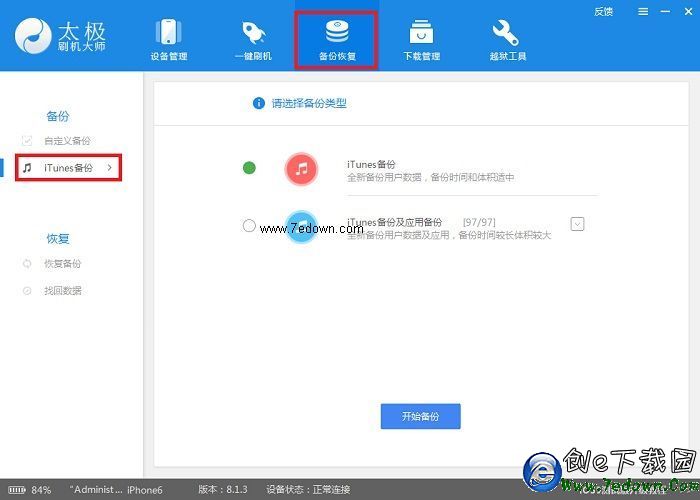Open the hamburger menu icon
The image size is (700, 500).
coord(643,12)
